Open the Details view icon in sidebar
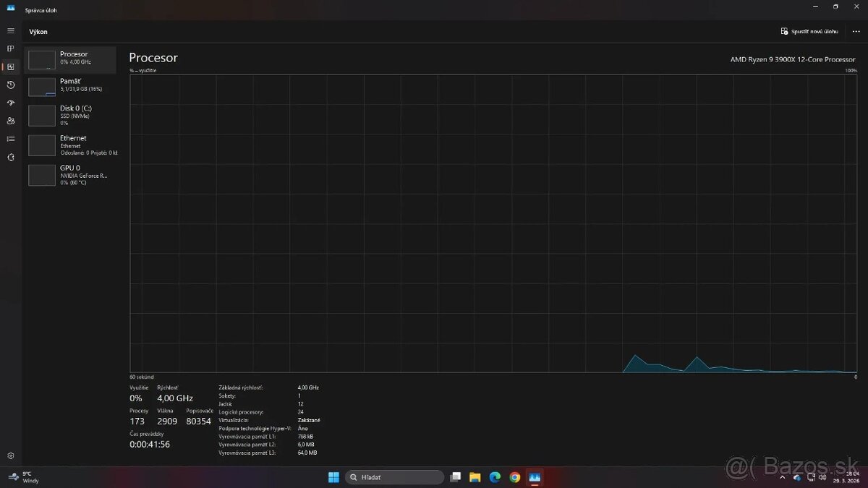The width and height of the screenshot is (868, 488). pos(10,139)
